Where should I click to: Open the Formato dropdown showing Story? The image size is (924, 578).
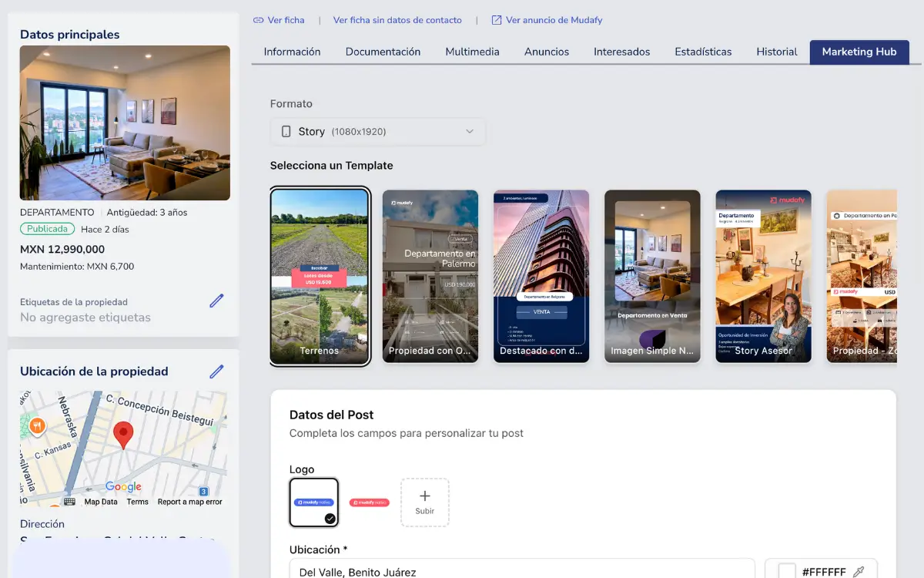[x=378, y=132]
